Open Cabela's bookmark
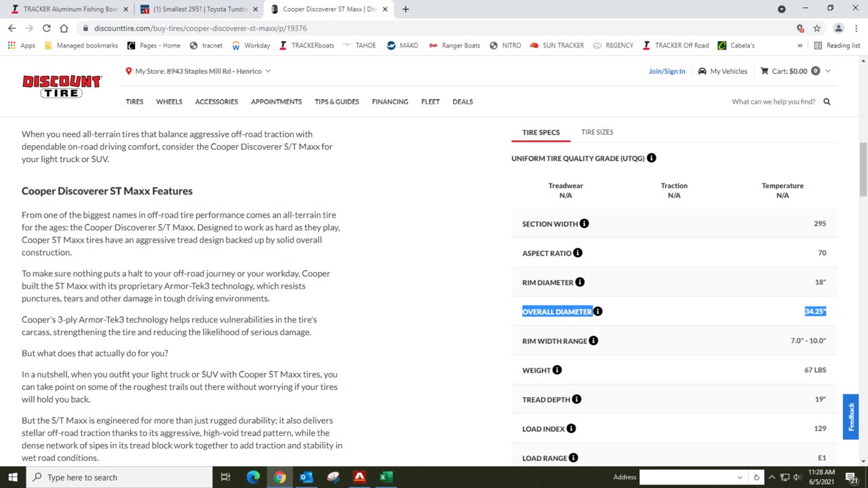This screenshot has height=488, width=868. click(x=736, y=45)
